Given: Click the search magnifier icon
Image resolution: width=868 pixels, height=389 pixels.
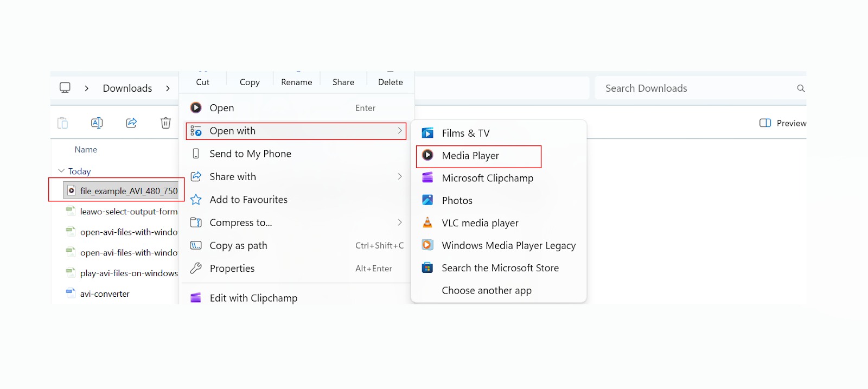Looking at the screenshot, I should 801,88.
